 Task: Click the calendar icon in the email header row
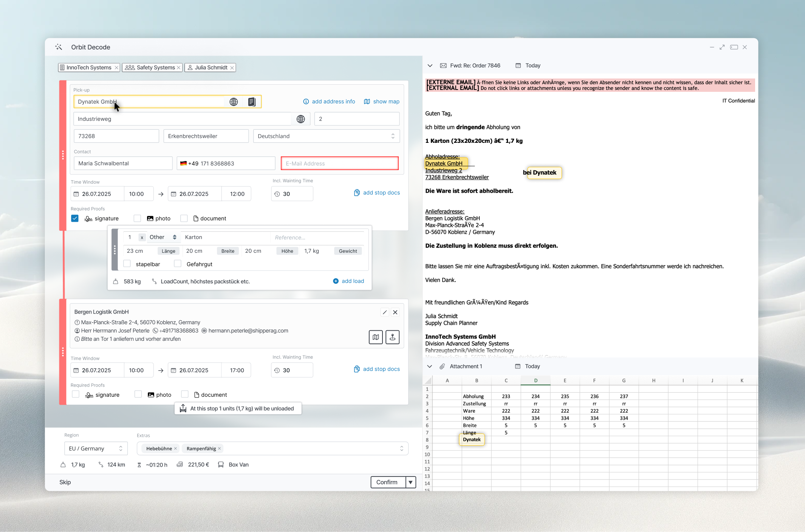[x=518, y=66]
